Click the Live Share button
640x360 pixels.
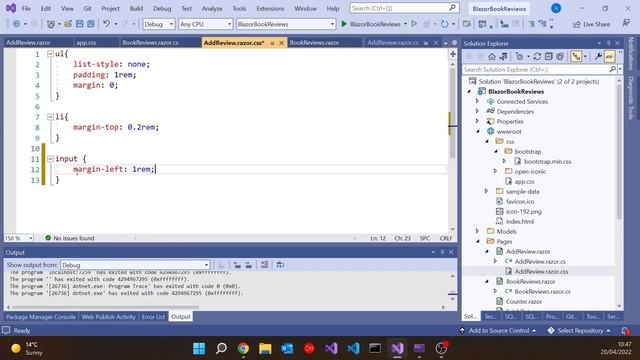[x=591, y=24]
